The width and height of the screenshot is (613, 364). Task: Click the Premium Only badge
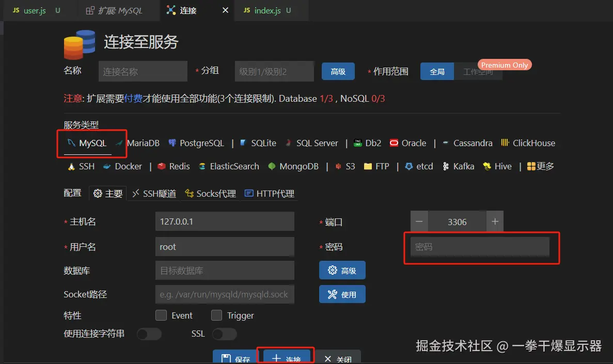coord(505,65)
